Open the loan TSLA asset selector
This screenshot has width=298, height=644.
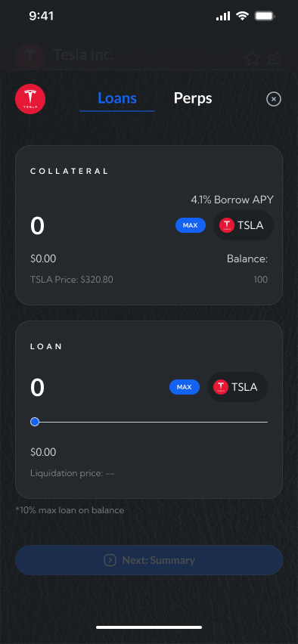(237, 387)
